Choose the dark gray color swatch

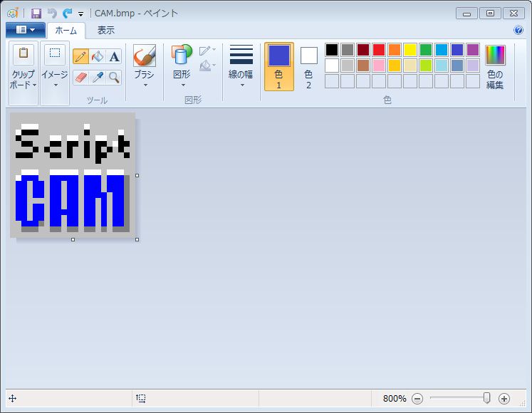pos(348,50)
